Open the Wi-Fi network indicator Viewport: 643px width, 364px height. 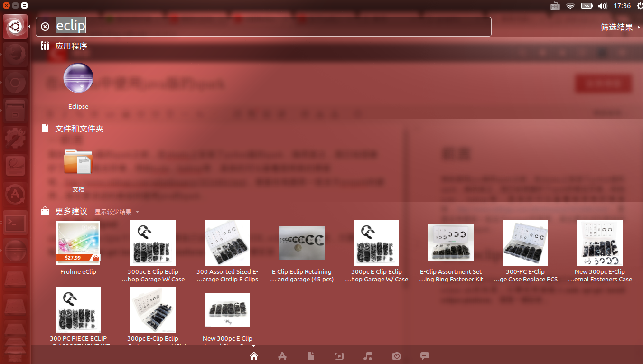point(570,6)
